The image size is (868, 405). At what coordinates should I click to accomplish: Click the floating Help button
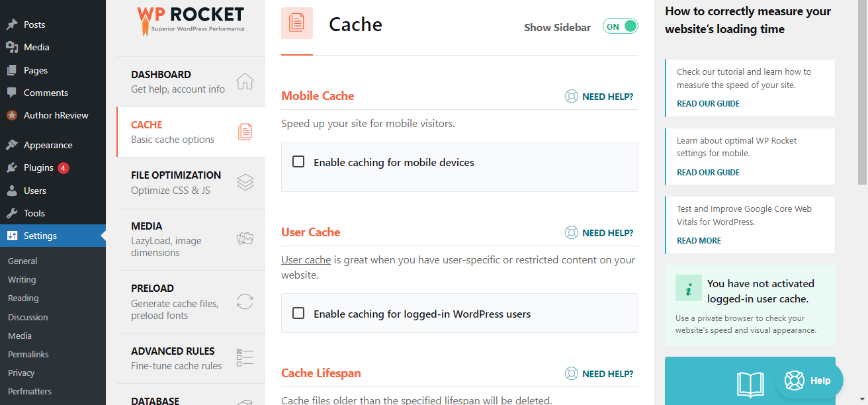point(808,381)
